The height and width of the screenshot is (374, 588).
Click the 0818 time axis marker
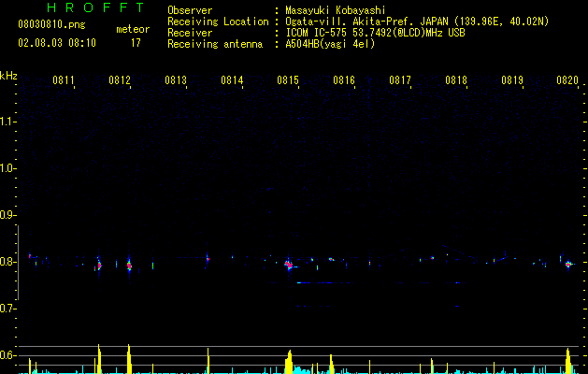point(456,80)
